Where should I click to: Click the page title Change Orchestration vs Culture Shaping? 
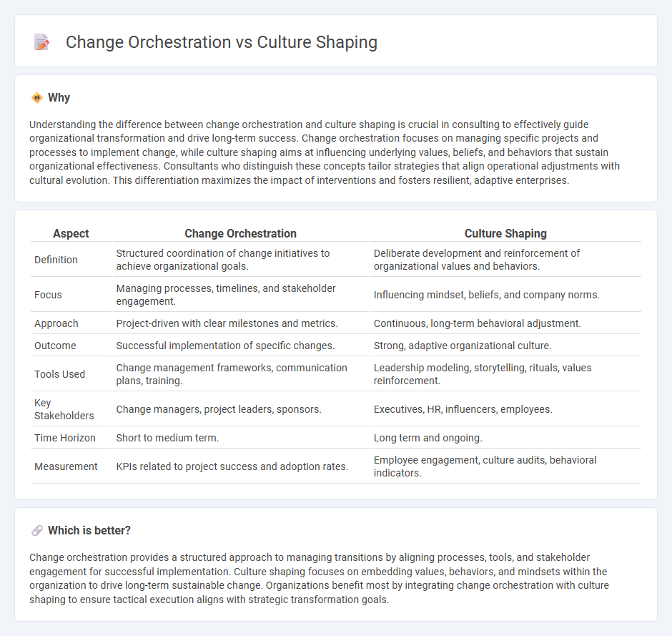[x=221, y=42]
